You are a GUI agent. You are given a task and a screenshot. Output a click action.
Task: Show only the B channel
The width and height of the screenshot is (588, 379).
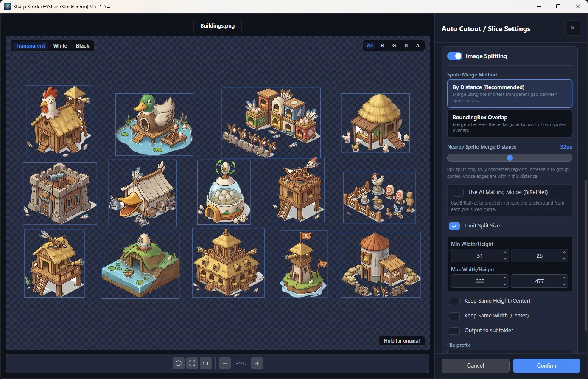[406, 45]
